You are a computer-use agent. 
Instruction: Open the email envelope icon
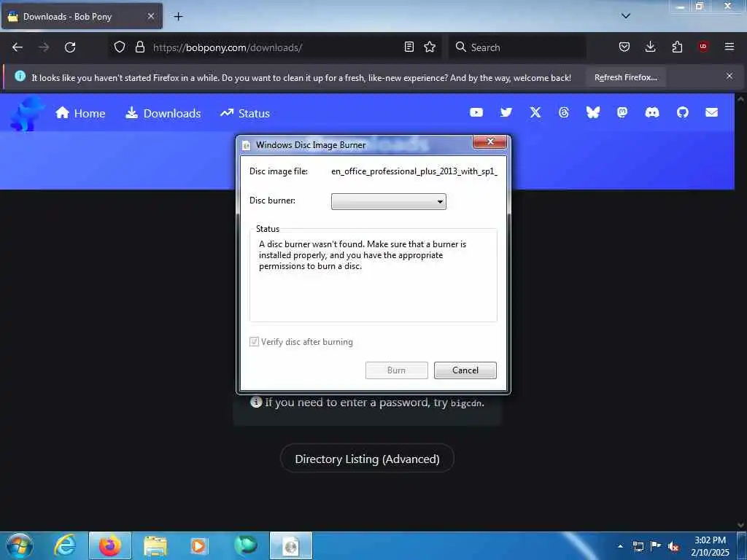coord(712,112)
